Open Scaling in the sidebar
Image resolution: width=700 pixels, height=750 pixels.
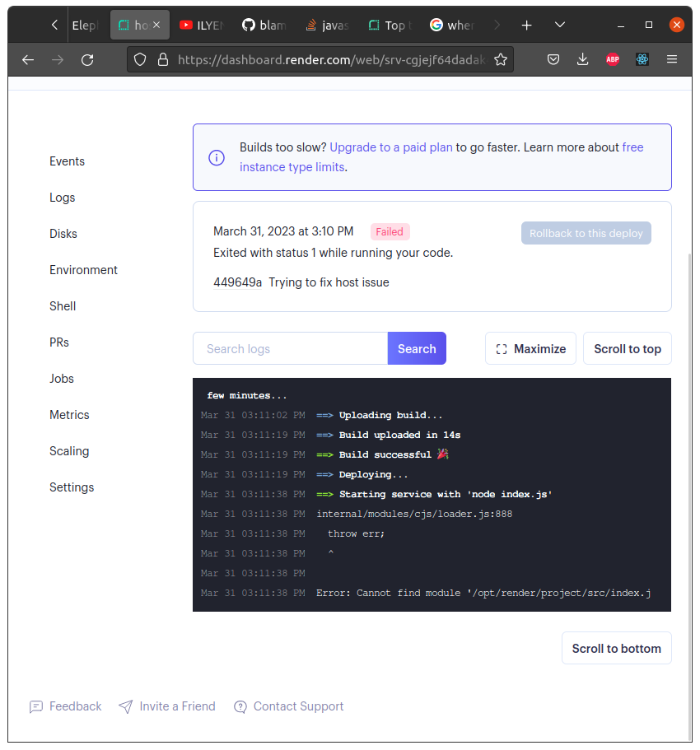tap(69, 451)
